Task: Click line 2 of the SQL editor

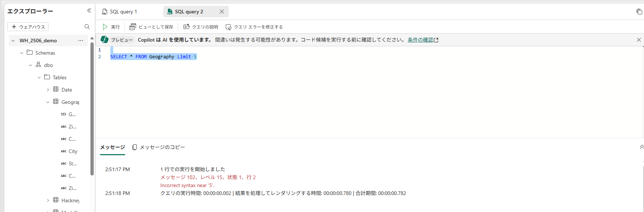Action: coord(153,57)
